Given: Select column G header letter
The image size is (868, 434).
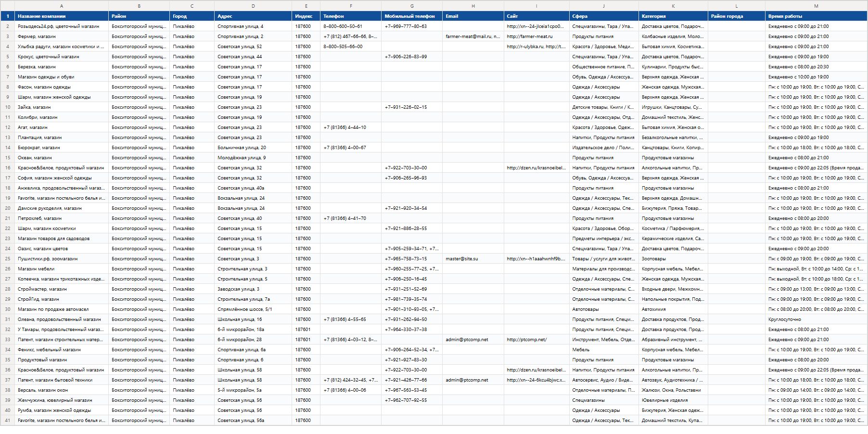Looking at the screenshot, I should click(412, 6).
